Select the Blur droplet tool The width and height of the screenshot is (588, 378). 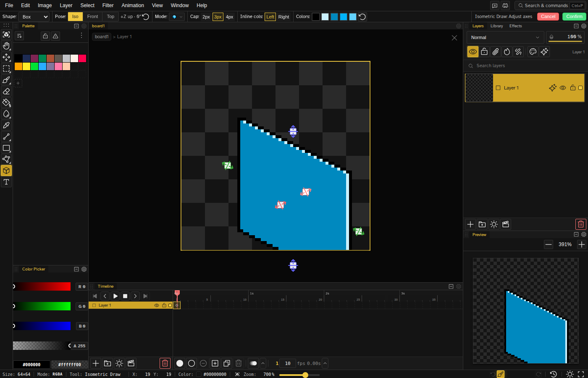[6, 114]
